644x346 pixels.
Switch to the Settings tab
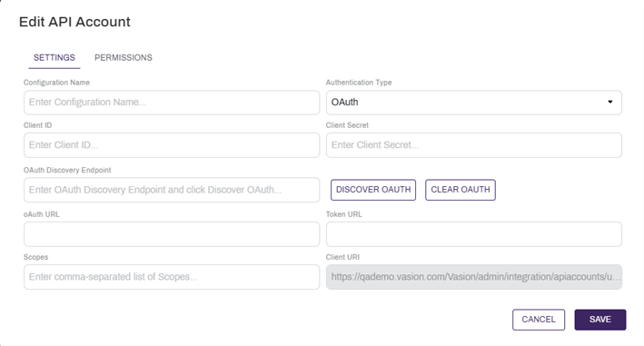pyautogui.click(x=54, y=57)
